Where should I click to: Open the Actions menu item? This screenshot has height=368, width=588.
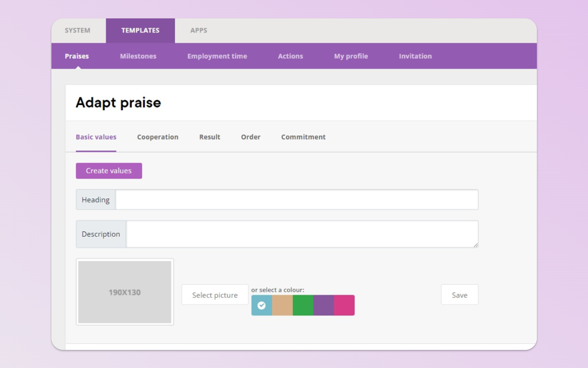pos(290,56)
